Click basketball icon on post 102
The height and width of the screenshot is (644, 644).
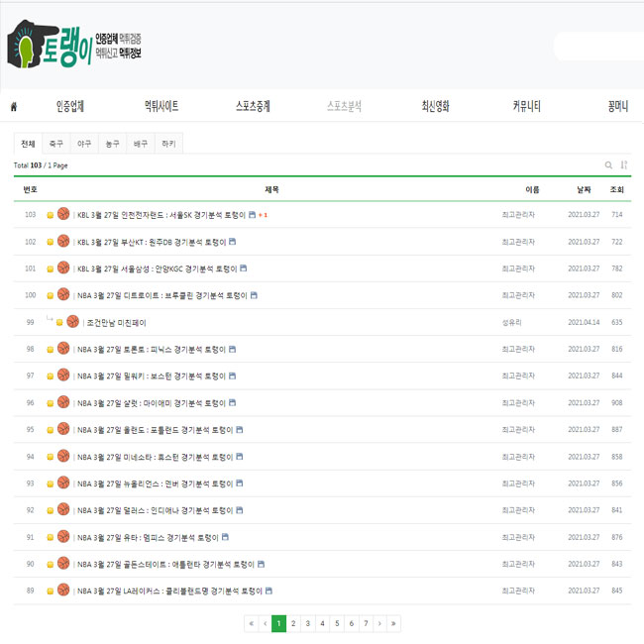coord(63,241)
